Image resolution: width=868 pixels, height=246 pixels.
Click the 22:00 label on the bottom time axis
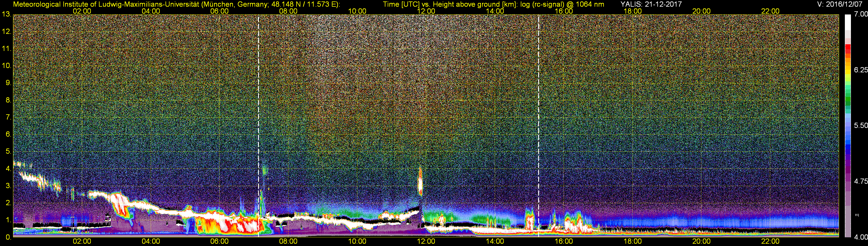[770, 241]
